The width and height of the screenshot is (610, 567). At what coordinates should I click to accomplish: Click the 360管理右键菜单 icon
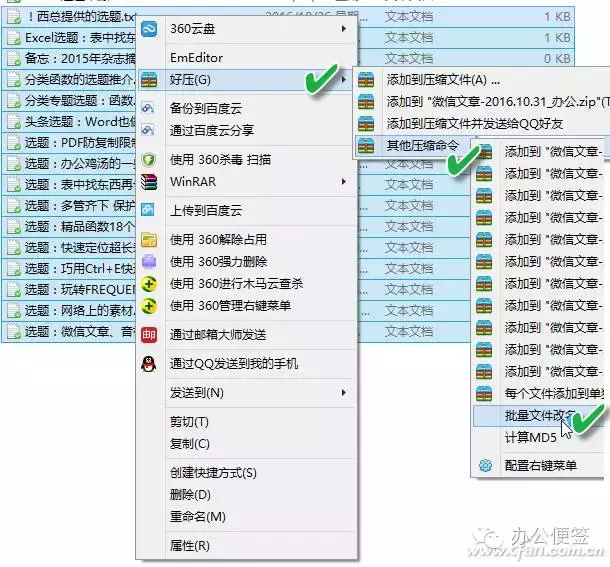click(x=149, y=306)
